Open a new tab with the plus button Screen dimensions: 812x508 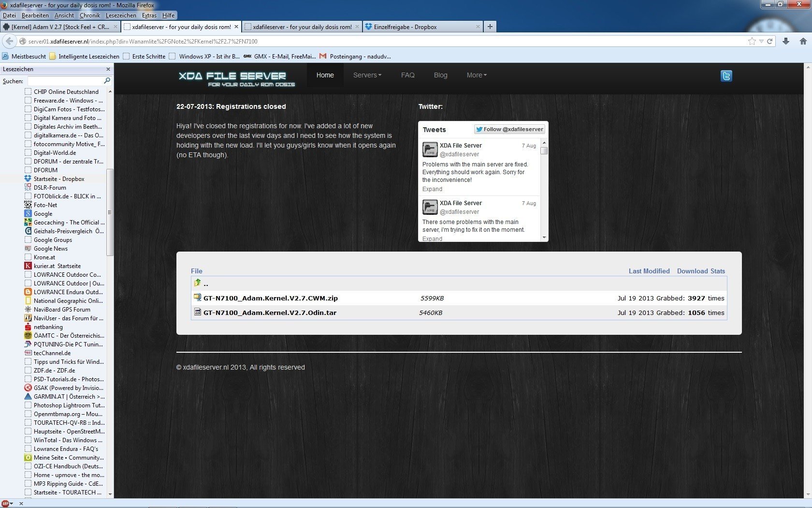pos(490,27)
